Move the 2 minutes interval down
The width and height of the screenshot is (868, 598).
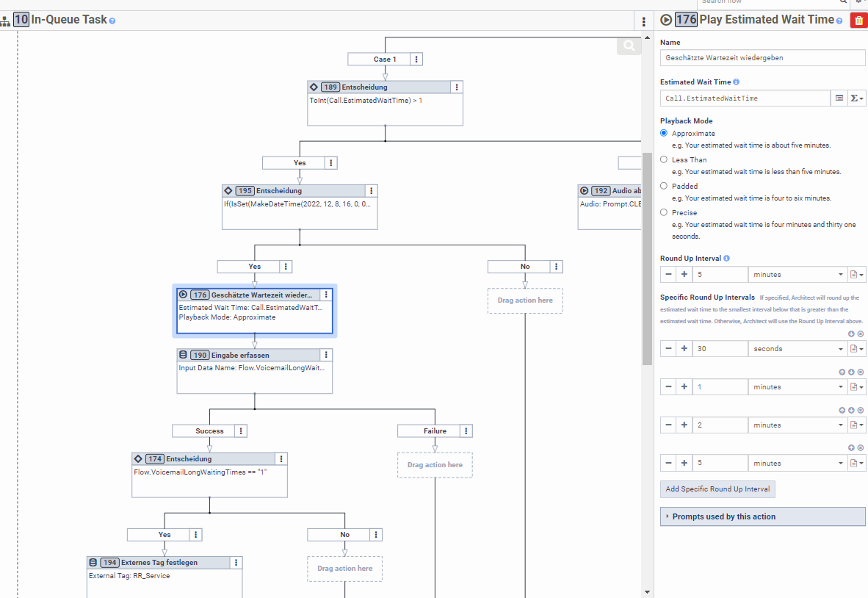[851, 410]
